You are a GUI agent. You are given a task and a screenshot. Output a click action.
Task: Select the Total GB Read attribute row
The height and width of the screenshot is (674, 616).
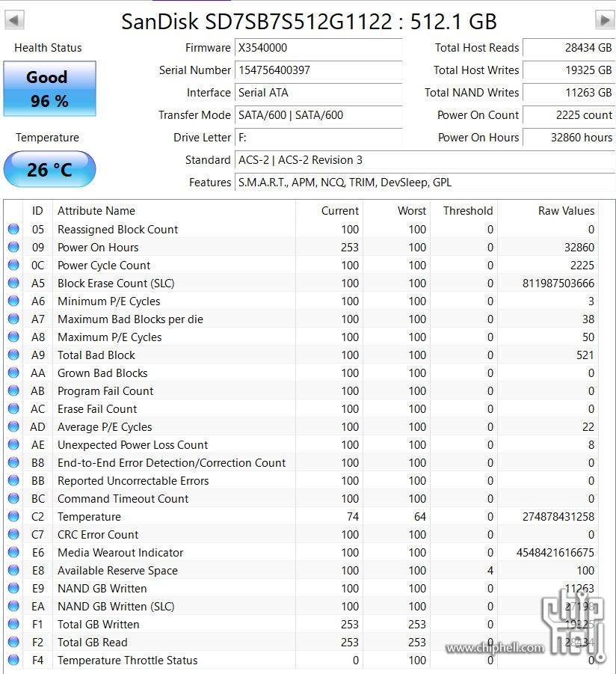[x=301, y=642]
